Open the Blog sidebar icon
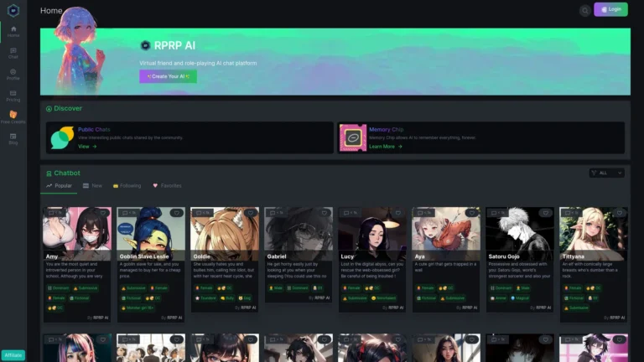Screen dimensions: 644x362 pos(13,138)
